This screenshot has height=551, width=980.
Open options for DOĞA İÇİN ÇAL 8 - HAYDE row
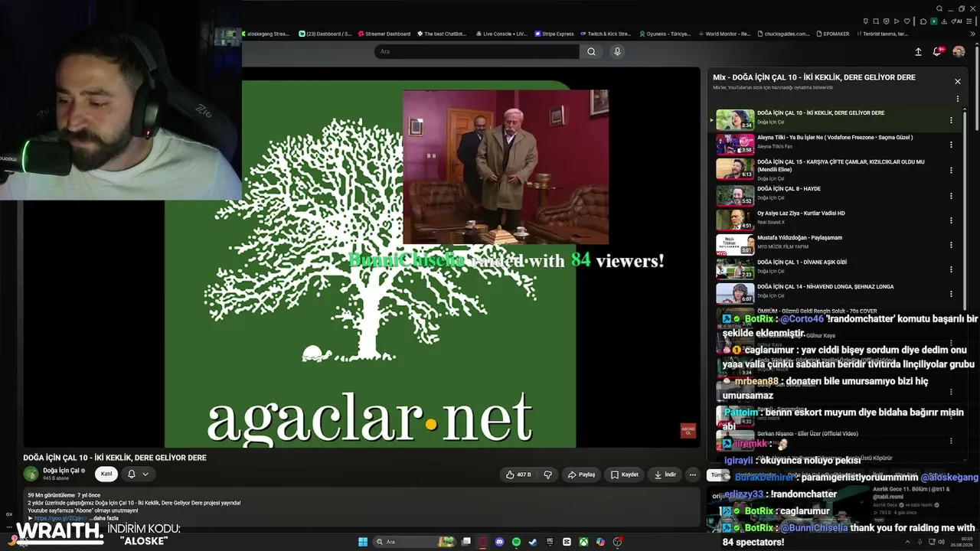(951, 196)
